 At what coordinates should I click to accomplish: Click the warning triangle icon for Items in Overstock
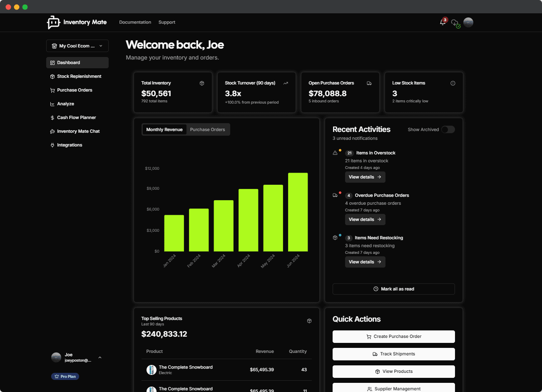click(x=335, y=153)
